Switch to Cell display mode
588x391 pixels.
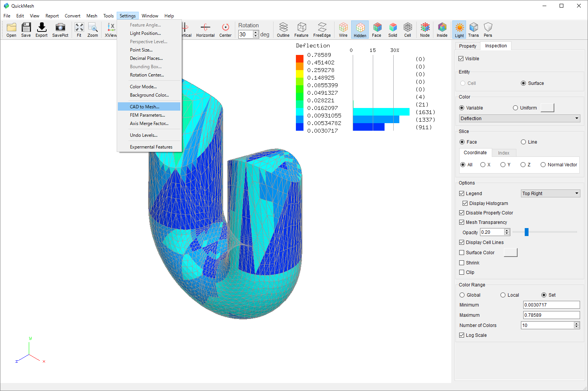point(408,30)
